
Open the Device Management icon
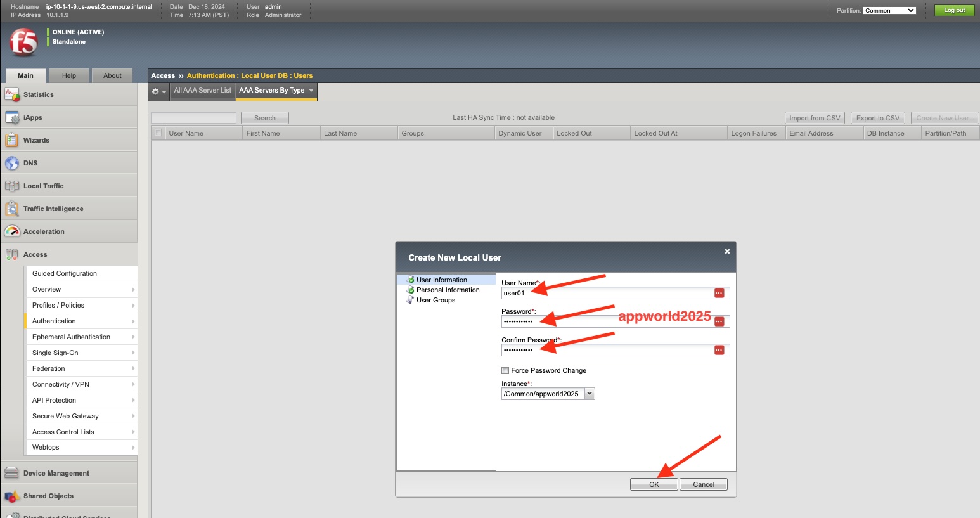(x=12, y=473)
